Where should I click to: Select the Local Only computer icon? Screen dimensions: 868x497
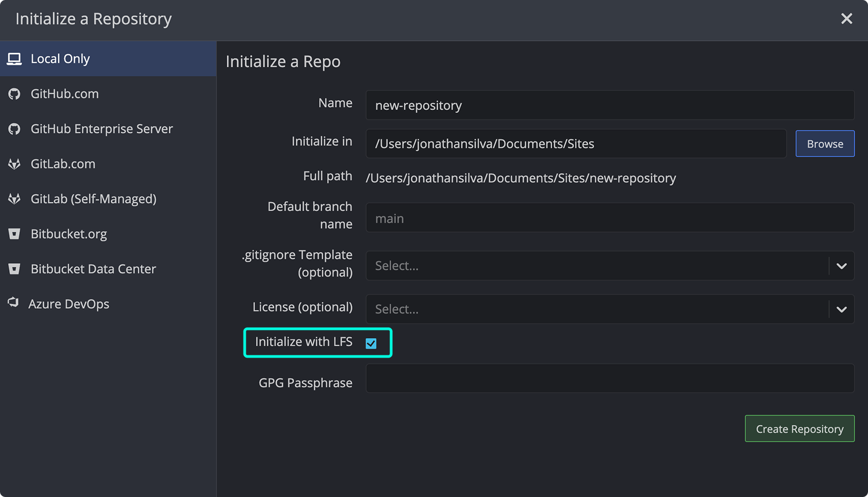[14, 58]
